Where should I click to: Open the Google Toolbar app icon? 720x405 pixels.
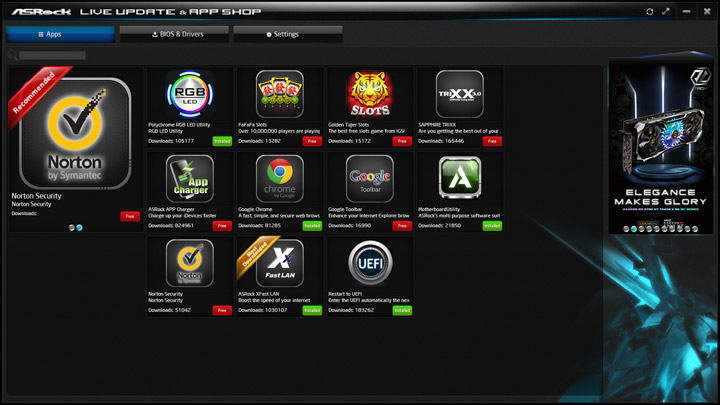370,179
